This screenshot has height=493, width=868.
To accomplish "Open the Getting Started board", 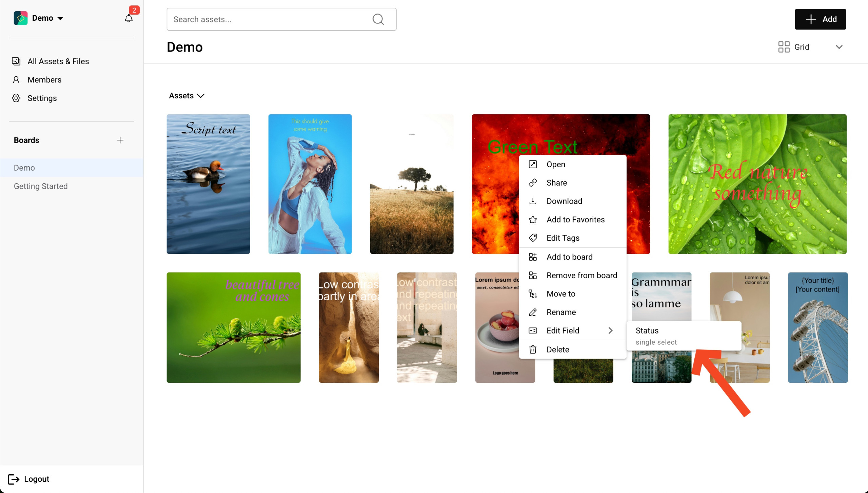I will [x=41, y=186].
